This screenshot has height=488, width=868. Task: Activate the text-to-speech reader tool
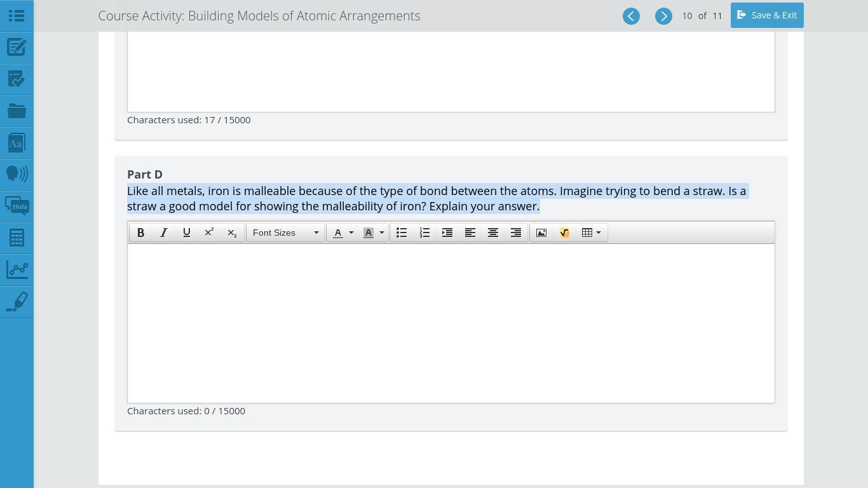point(17,174)
